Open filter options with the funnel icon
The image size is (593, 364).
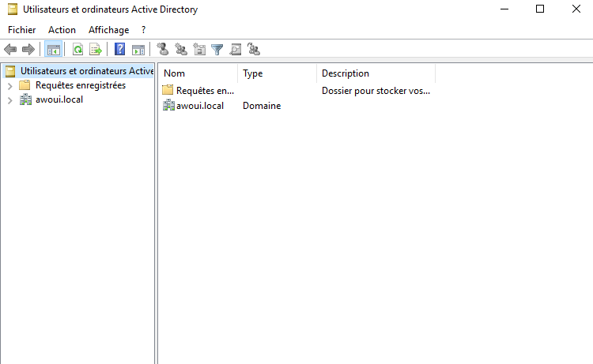(x=217, y=50)
